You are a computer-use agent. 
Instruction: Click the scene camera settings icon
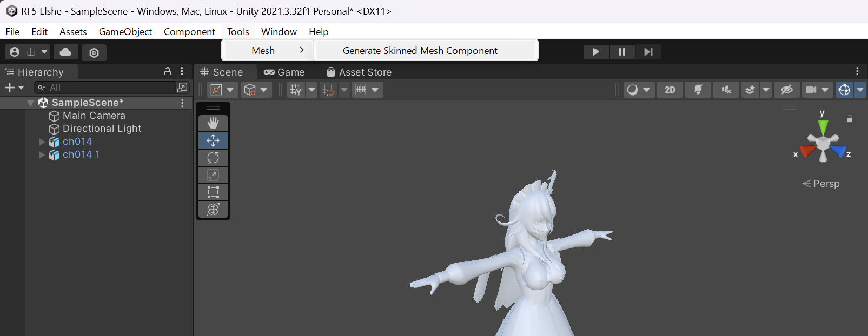pyautogui.click(x=811, y=90)
